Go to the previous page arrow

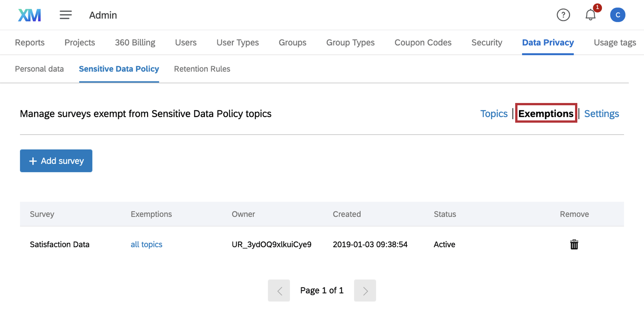click(279, 290)
